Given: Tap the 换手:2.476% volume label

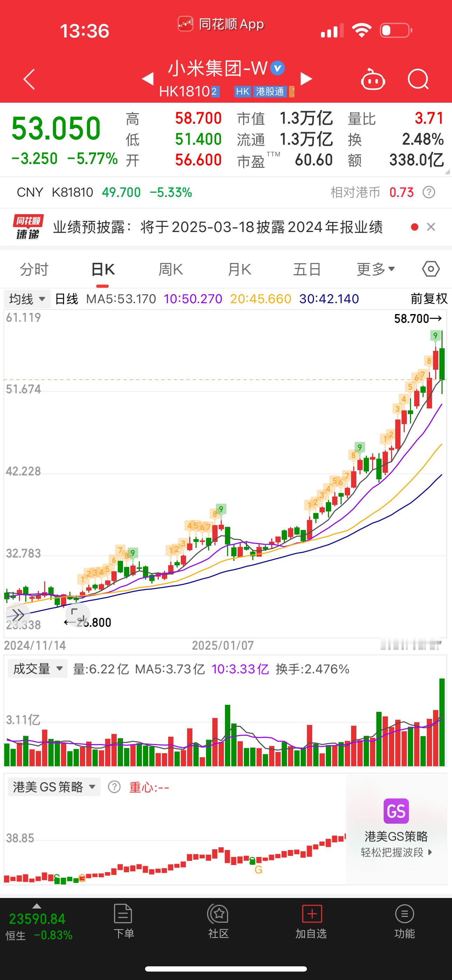Looking at the screenshot, I should tap(312, 669).
